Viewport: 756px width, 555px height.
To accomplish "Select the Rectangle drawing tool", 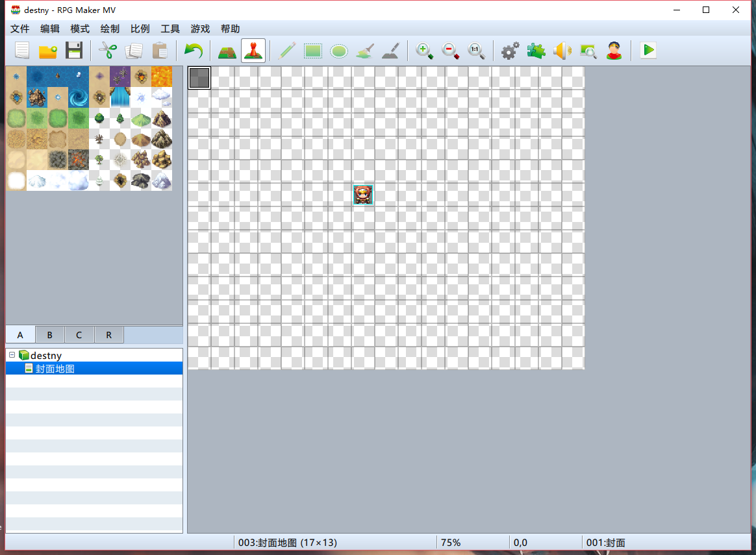I will (x=313, y=51).
